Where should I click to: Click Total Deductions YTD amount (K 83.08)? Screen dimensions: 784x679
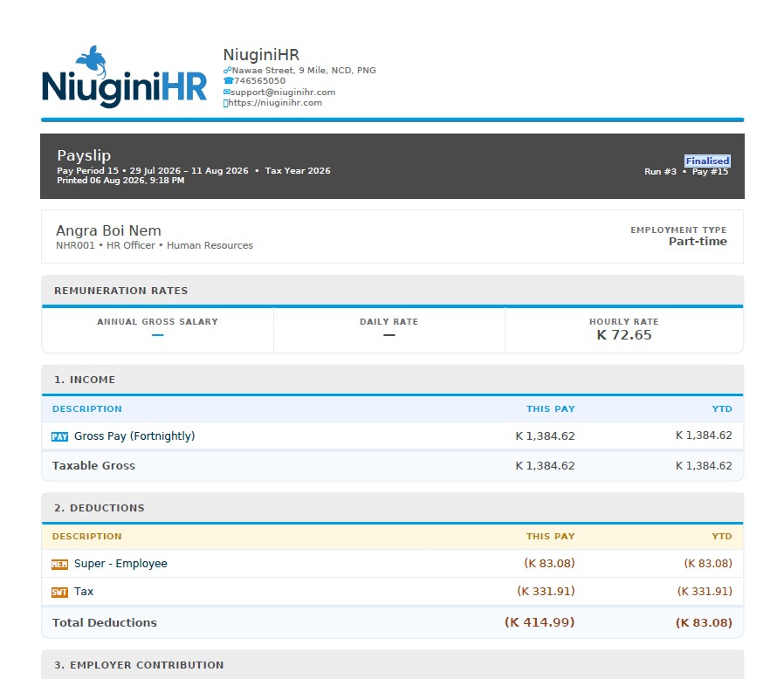click(x=704, y=623)
